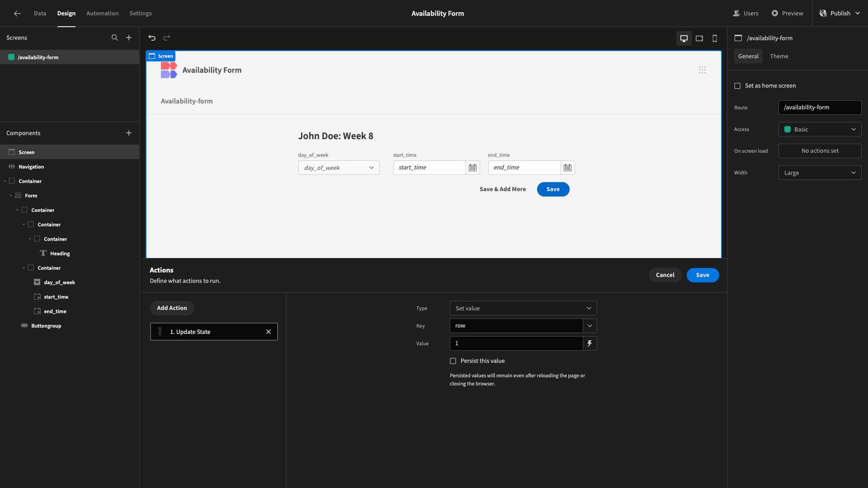The width and height of the screenshot is (868, 488).
Task: Click the green /availability-form screen swatch
Action: tap(11, 57)
